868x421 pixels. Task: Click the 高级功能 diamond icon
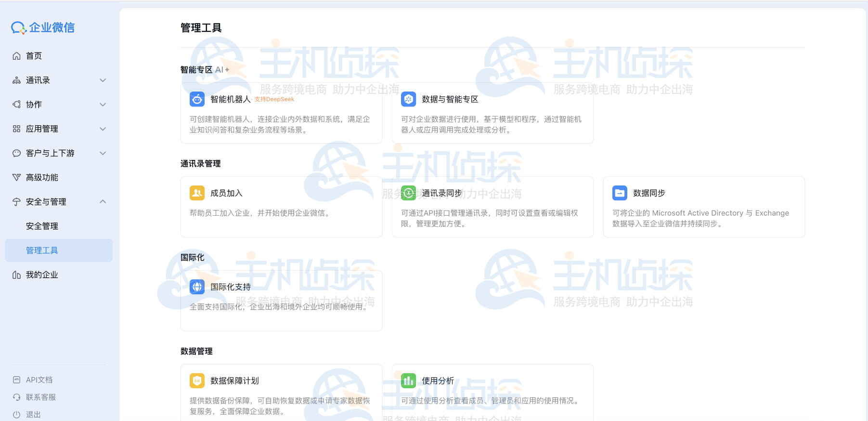pyautogui.click(x=16, y=178)
